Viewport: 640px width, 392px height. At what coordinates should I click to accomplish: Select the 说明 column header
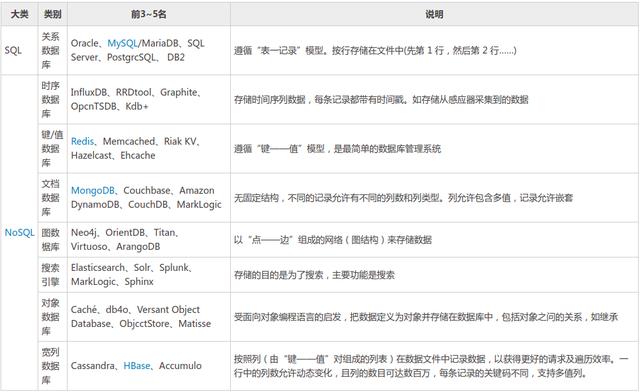[x=434, y=14]
